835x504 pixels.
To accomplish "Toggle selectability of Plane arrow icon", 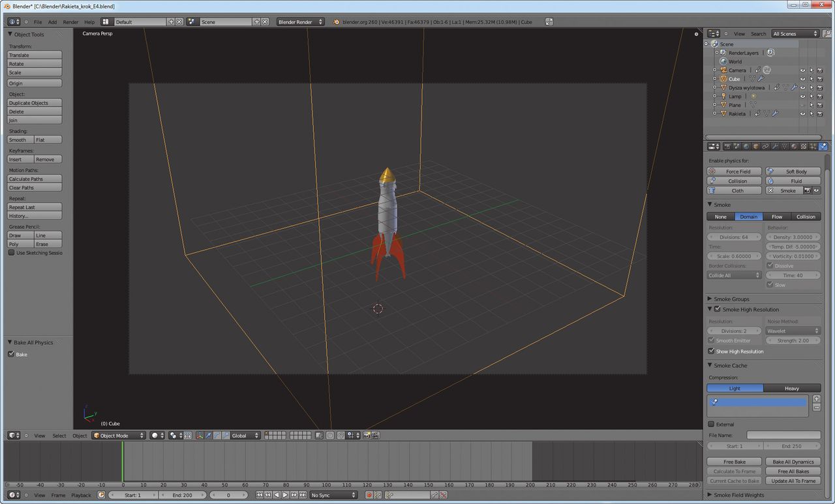I will coord(811,105).
